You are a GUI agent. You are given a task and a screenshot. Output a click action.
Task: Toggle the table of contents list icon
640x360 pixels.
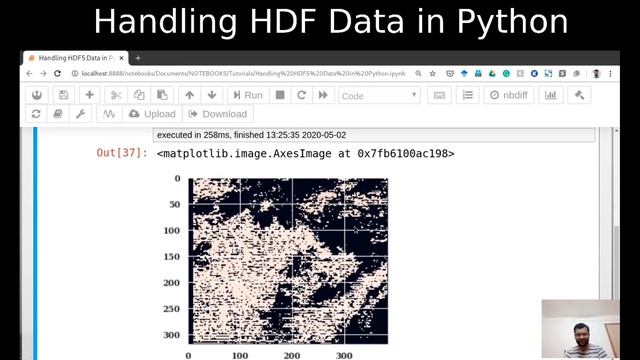click(x=467, y=95)
